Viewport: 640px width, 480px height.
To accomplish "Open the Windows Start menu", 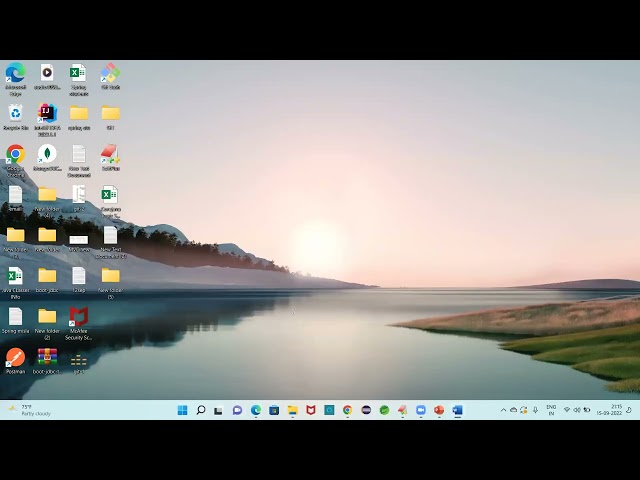I will click(x=182, y=410).
